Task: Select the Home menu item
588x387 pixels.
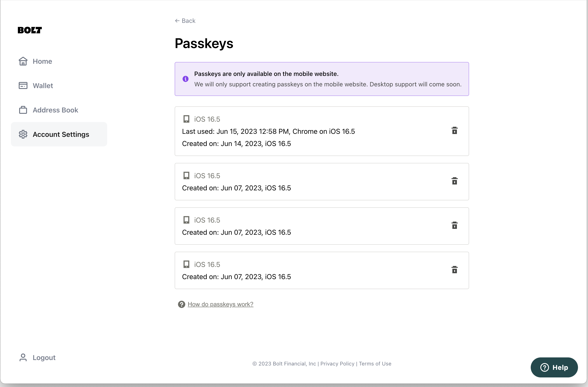Action: click(x=42, y=61)
